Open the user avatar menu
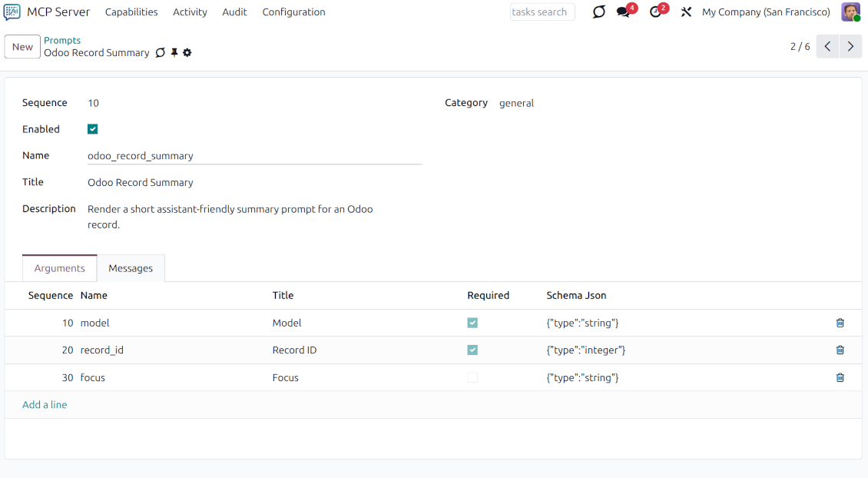 (x=851, y=12)
